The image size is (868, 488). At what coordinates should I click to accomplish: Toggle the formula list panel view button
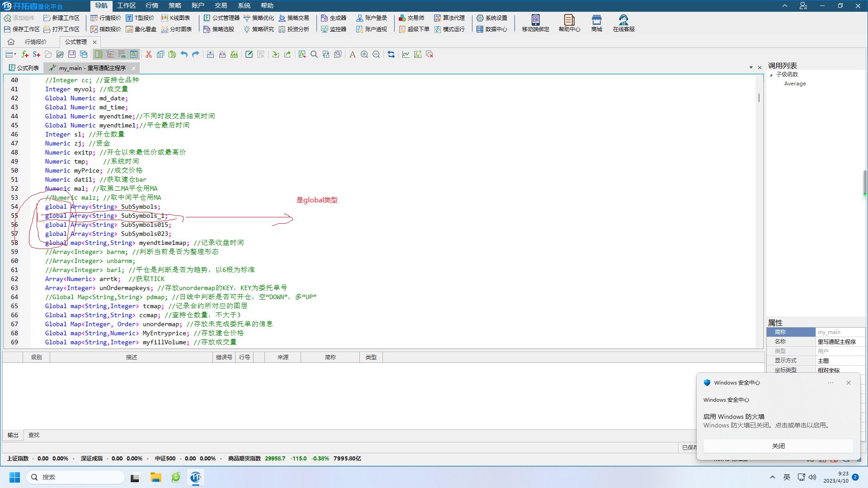pos(99,54)
